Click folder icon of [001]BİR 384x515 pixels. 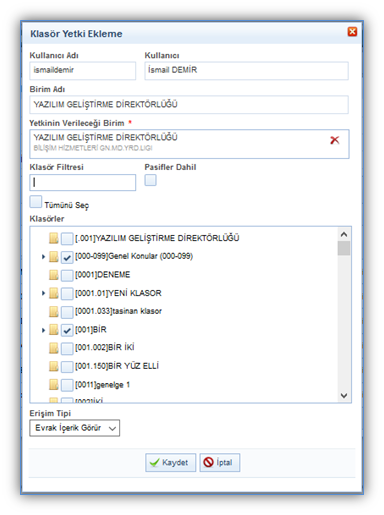point(54,330)
